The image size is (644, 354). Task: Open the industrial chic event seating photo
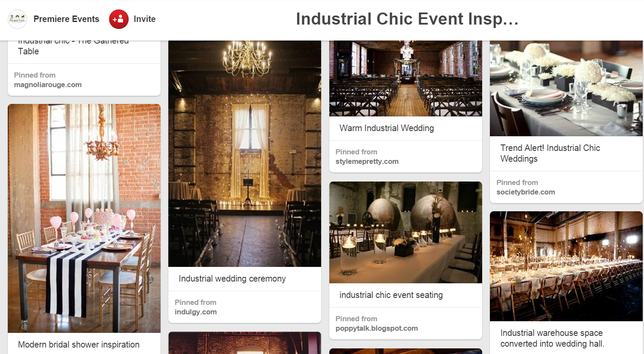[x=405, y=232]
